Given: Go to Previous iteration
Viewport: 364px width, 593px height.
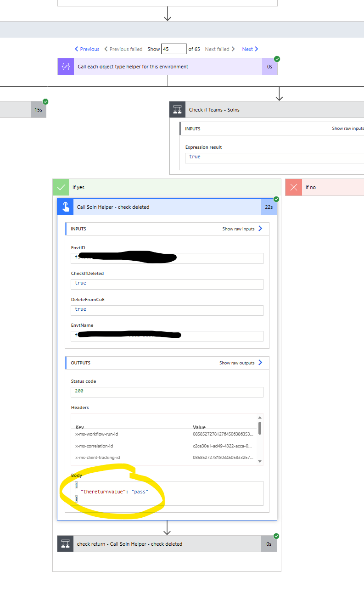Looking at the screenshot, I should click(x=87, y=49).
